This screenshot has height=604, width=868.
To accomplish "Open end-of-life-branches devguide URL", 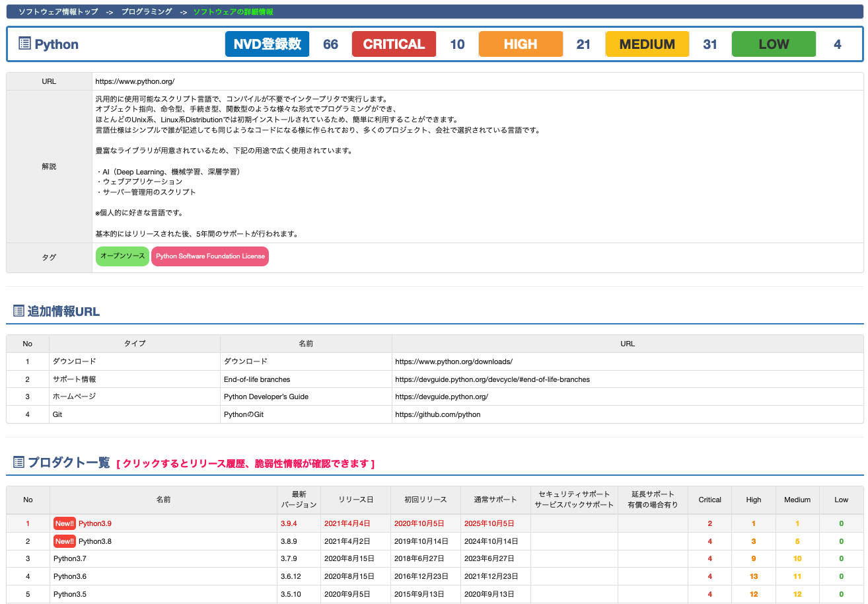I will pyautogui.click(x=492, y=379).
